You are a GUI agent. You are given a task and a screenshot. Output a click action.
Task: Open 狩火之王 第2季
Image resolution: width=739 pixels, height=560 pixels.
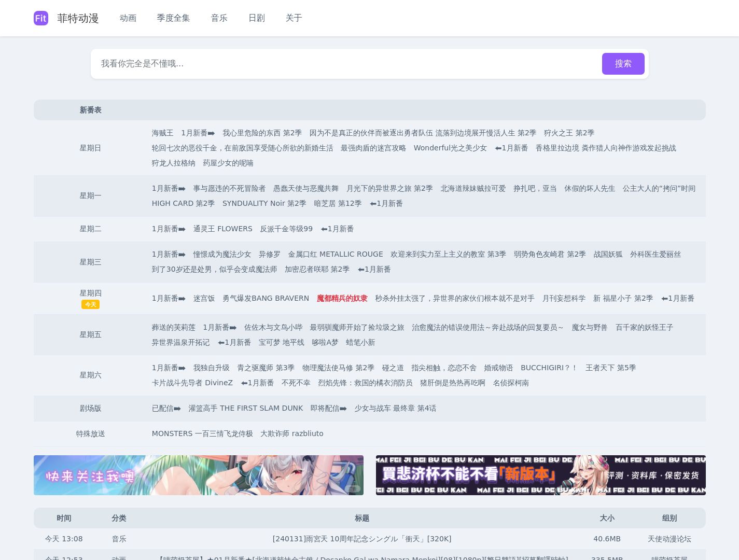(569, 133)
